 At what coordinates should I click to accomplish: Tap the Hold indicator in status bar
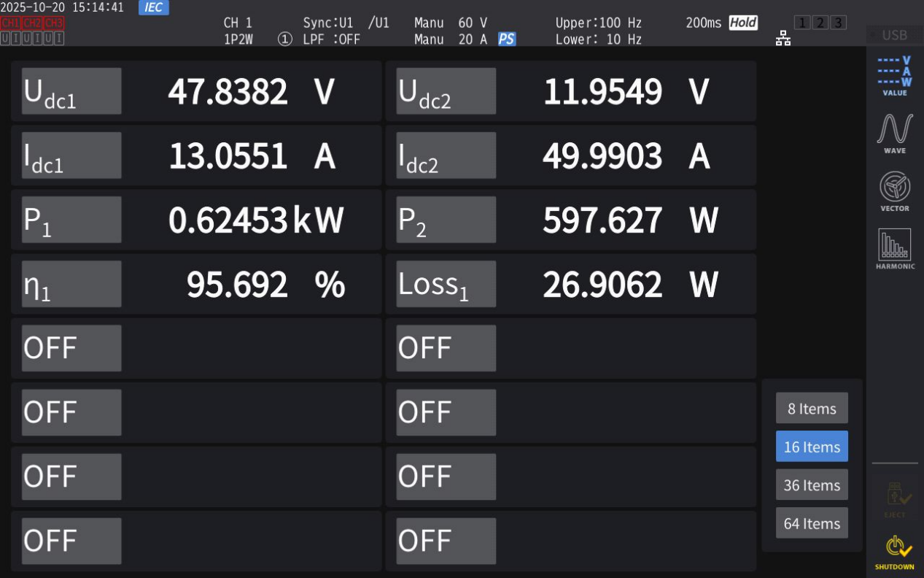coord(743,23)
